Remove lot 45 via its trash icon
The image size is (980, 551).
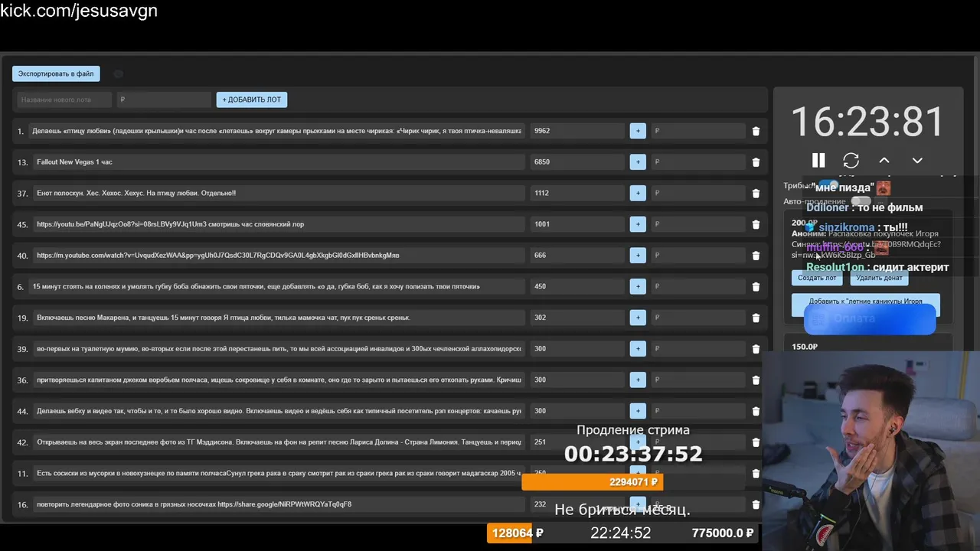pos(756,224)
